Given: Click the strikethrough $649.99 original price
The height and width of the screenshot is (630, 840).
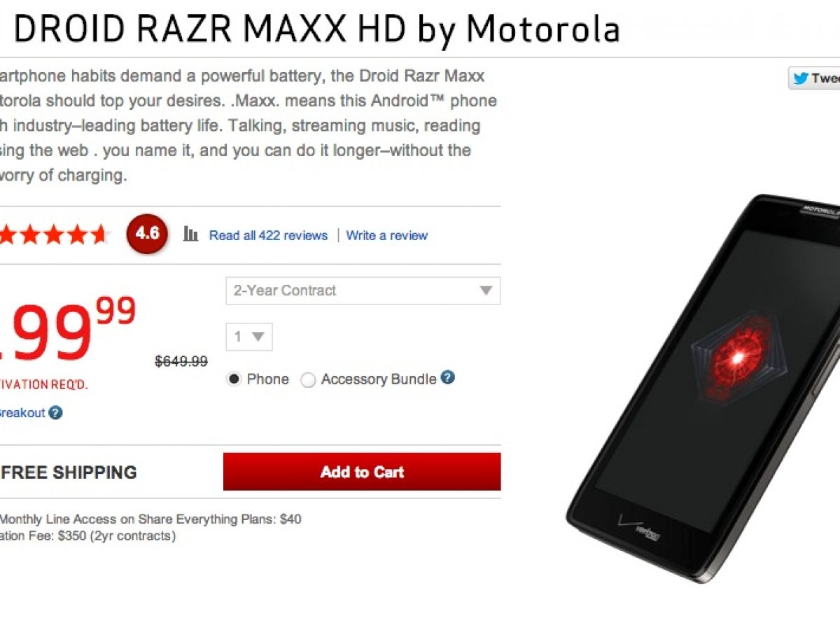Looking at the screenshot, I should pyautogui.click(x=181, y=361).
